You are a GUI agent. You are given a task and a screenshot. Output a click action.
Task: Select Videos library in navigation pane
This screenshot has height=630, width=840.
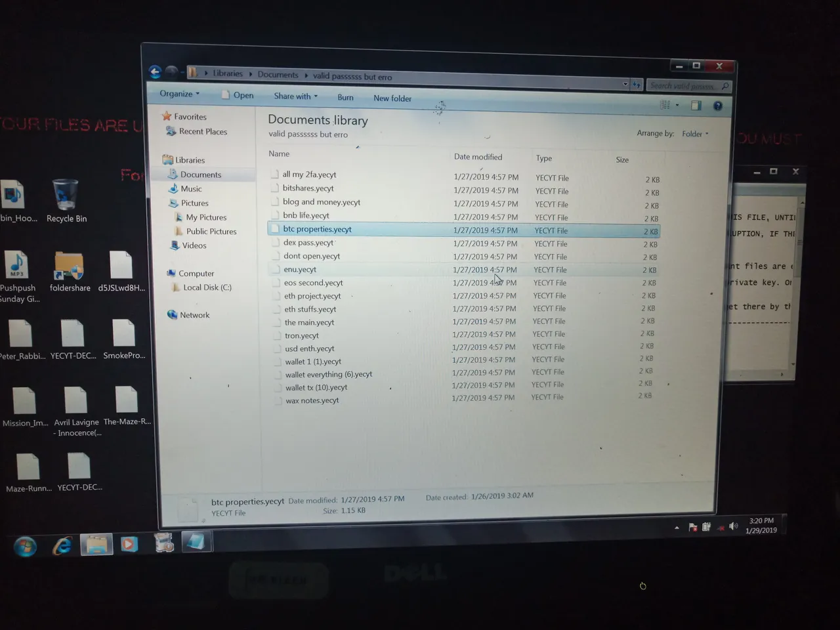pyautogui.click(x=188, y=245)
